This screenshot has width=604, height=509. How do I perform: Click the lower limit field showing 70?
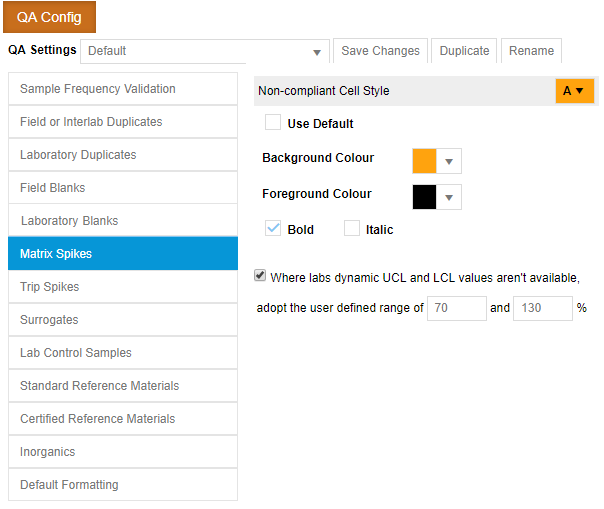(x=456, y=308)
